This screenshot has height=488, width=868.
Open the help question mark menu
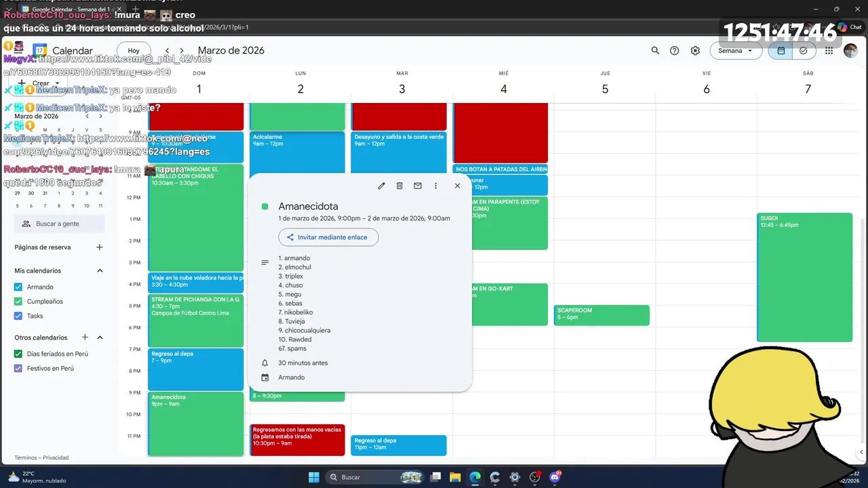click(x=675, y=51)
